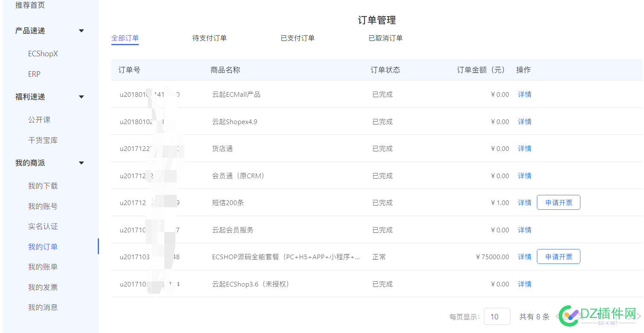Click the 正常 order status
The height and width of the screenshot is (333, 644).
[x=379, y=257]
